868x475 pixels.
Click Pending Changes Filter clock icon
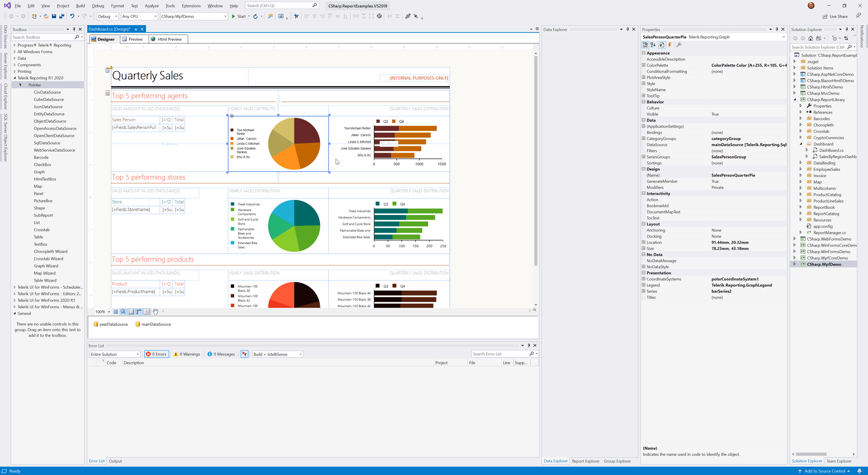tap(835, 38)
